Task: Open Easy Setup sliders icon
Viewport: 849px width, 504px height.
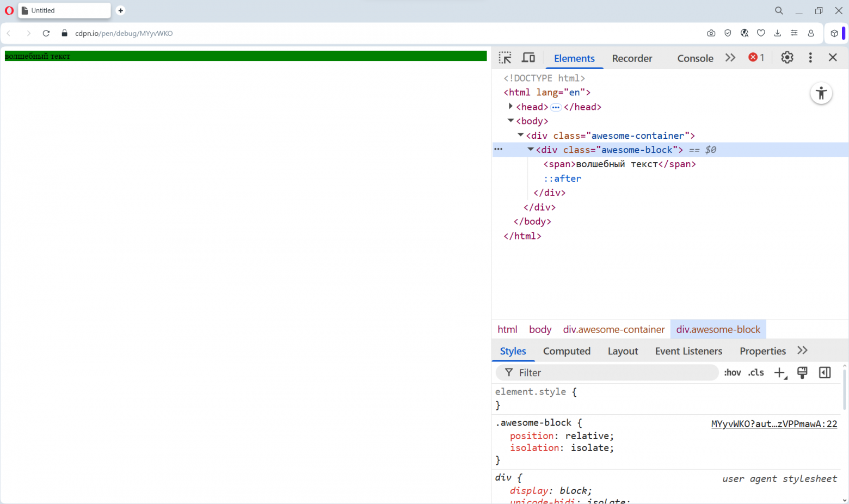Action: click(794, 33)
